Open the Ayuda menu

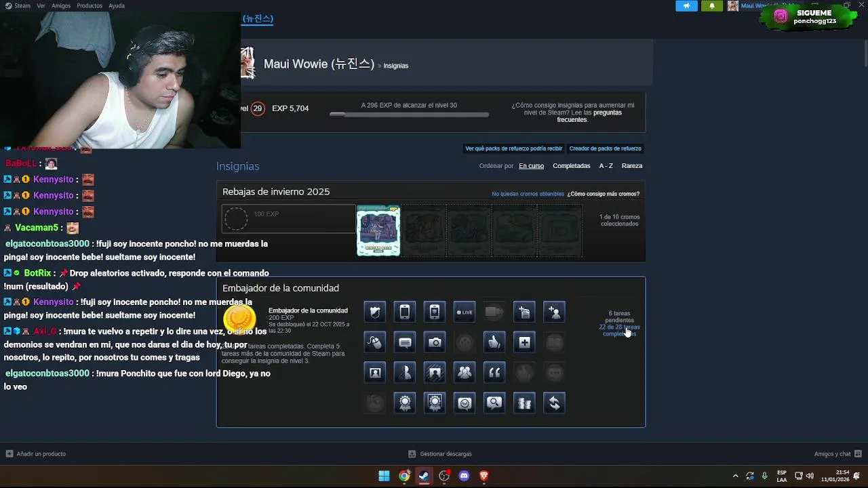117,5
